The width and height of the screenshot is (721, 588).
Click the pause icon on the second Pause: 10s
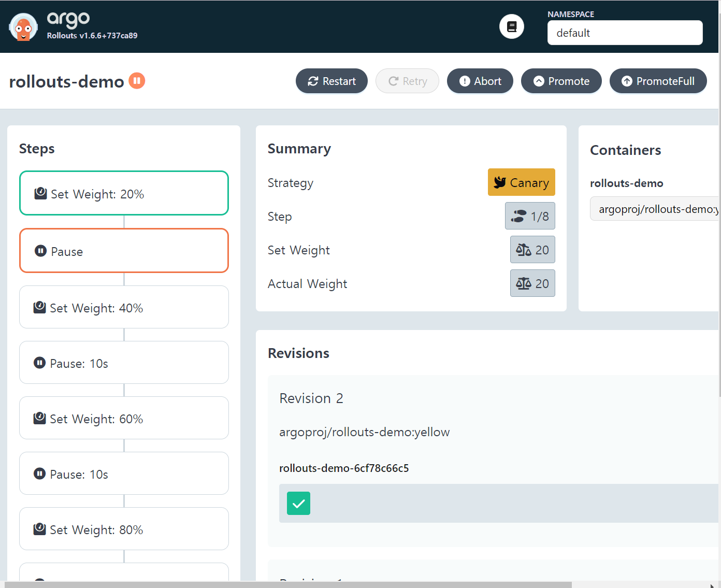coord(39,474)
